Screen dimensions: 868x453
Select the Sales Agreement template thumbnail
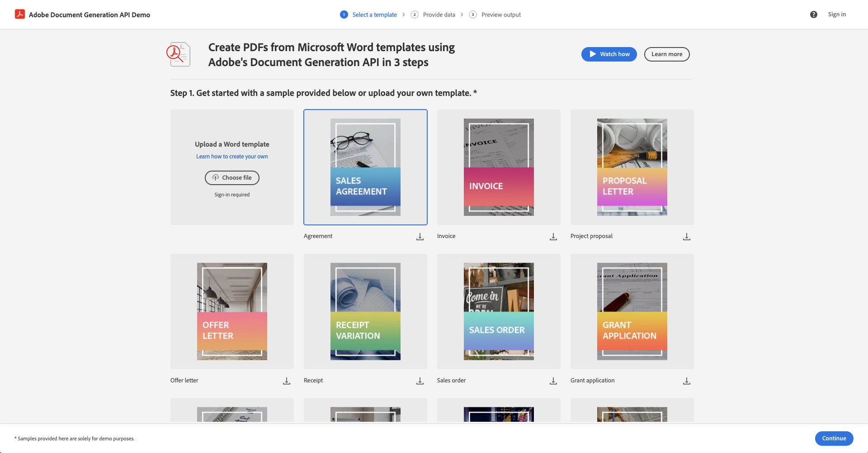coord(365,167)
